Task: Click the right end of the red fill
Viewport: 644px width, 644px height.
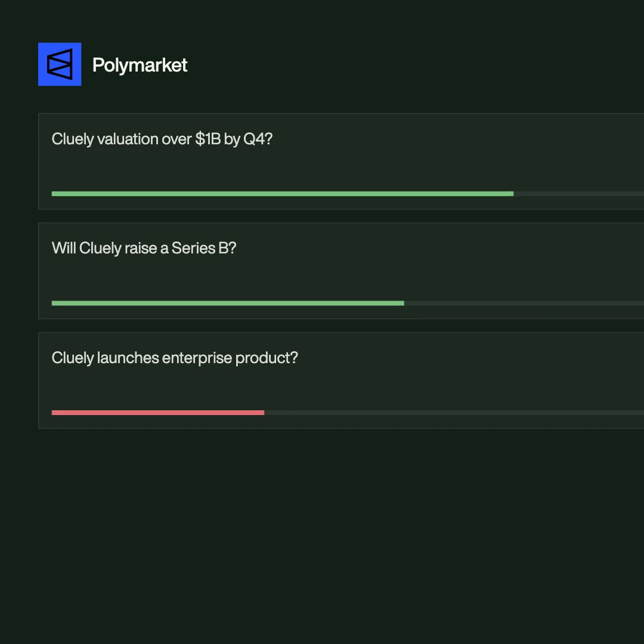Action: click(262, 413)
